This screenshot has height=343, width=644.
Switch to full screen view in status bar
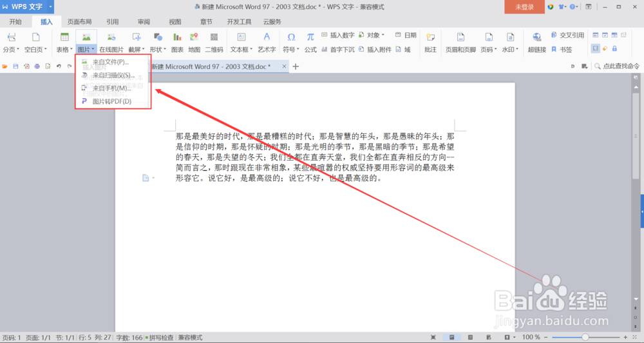[x=433, y=337]
